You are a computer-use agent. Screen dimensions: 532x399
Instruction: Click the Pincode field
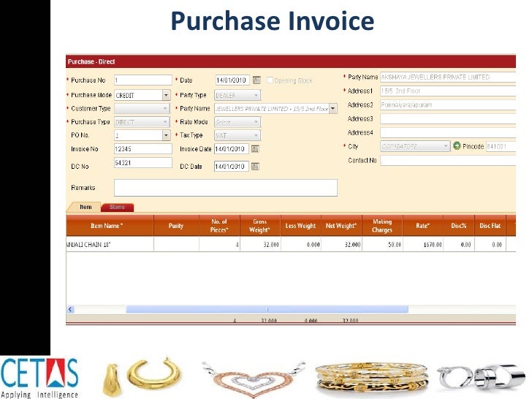tap(501, 146)
